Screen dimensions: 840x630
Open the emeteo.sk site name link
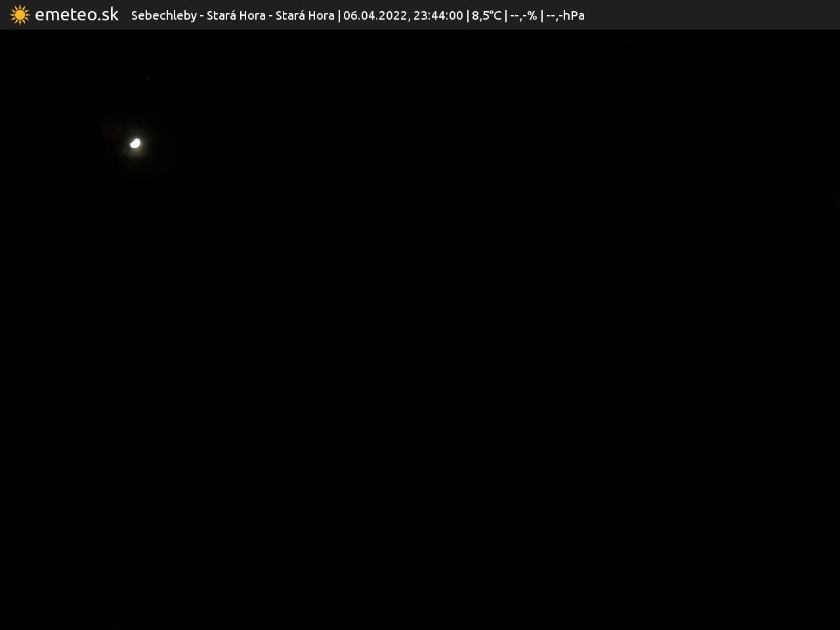coord(77,14)
